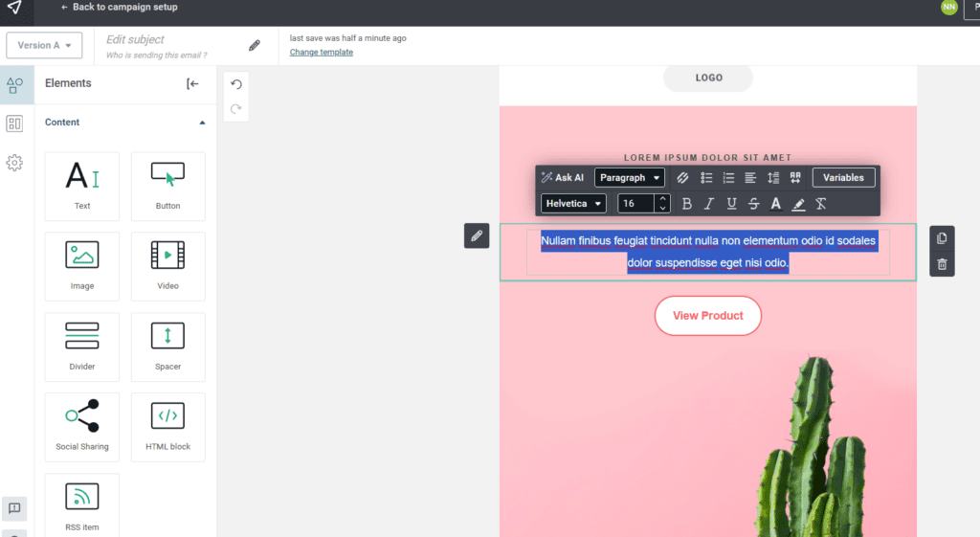Open the Paragraph style dropdown
This screenshot has width=980, height=537.
point(629,178)
